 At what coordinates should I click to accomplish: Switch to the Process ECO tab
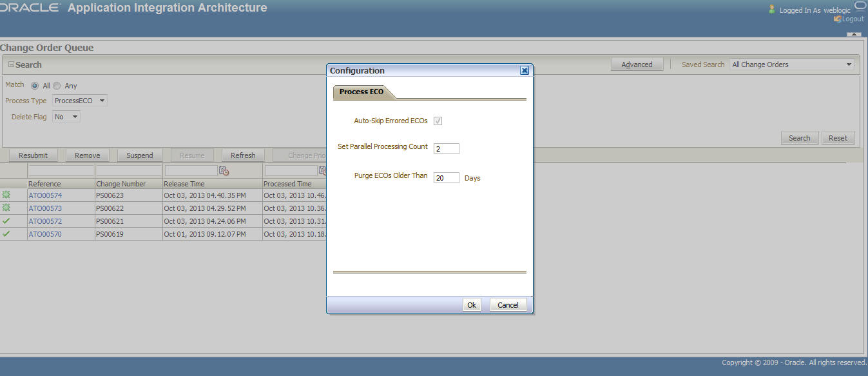click(362, 92)
